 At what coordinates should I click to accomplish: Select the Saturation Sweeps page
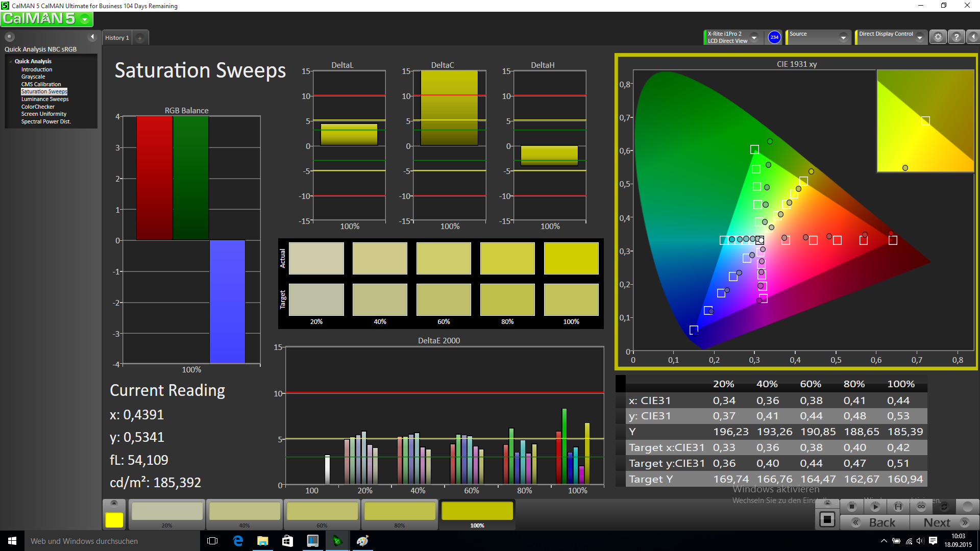pos(44,92)
